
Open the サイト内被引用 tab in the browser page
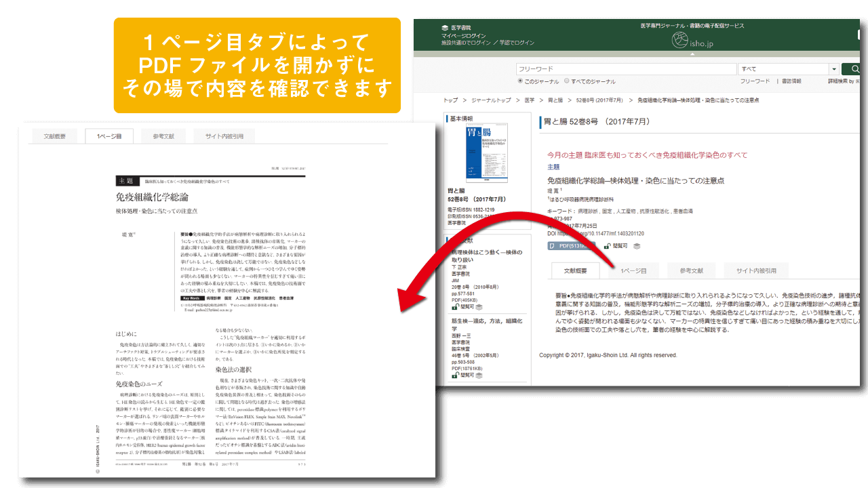point(756,270)
